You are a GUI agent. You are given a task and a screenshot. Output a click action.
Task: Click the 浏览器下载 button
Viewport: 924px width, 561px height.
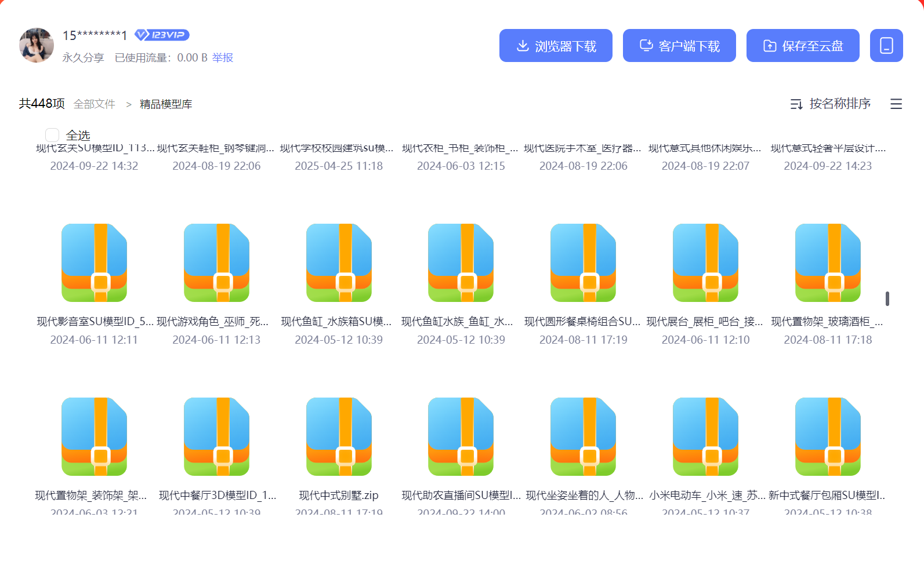[555, 45]
